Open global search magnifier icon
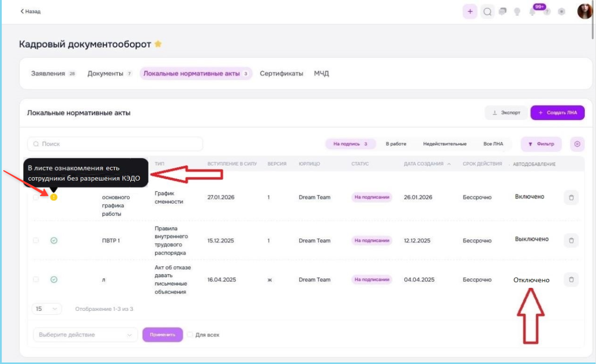Viewport: 596px width, 364px height. 487,12
